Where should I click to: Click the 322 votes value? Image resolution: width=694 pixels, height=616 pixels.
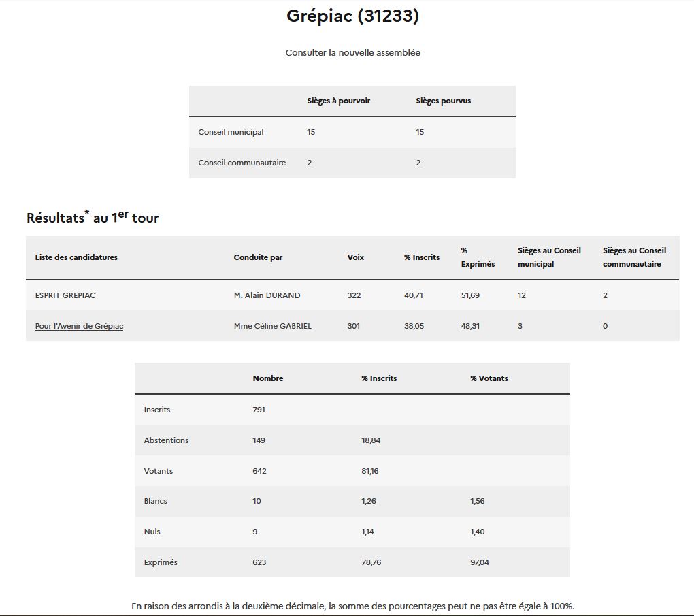(x=354, y=295)
